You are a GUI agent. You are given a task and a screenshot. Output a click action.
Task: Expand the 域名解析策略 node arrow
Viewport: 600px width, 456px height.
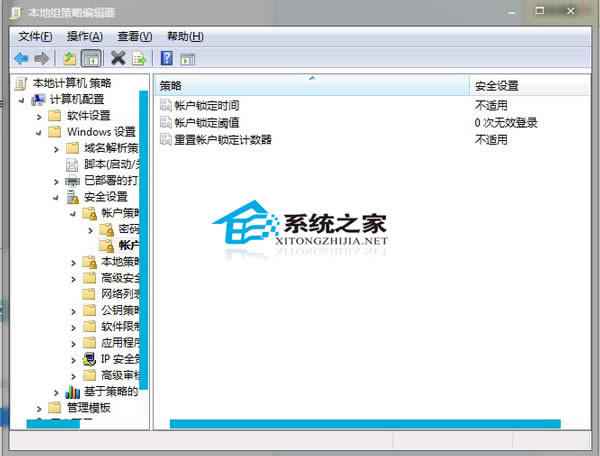[x=56, y=150]
